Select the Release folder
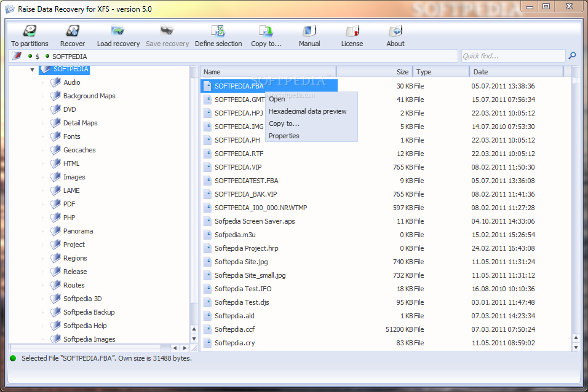The width and height of the screenshot is (588, 392). click(x=75, y=272)
